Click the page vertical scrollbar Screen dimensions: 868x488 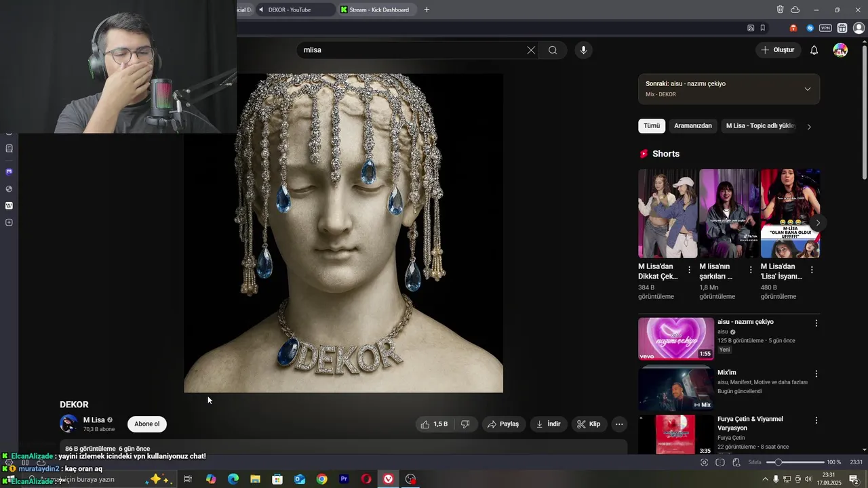[864, 112]
